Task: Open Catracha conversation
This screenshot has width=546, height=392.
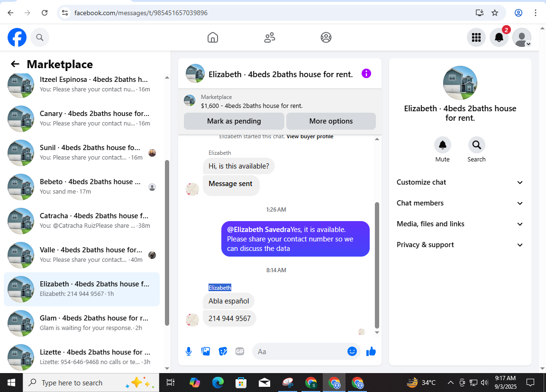Action: [x=82, y=221]
